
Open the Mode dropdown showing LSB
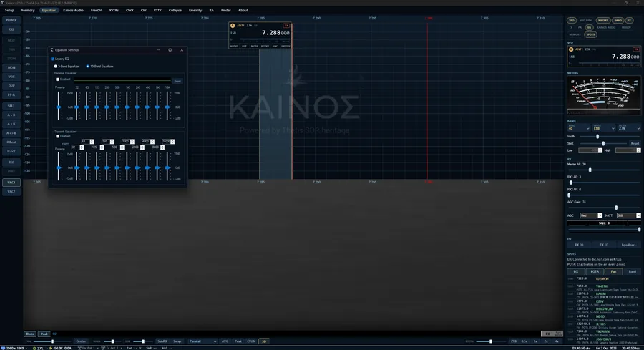[x=603, y=128]
